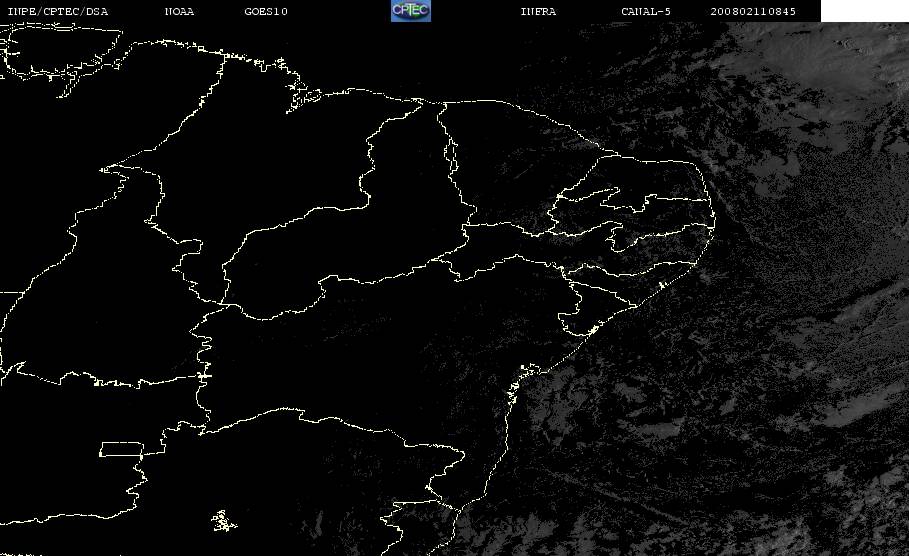Screen dimensions: 909x556
Task: Select the INPE/CPTEC/DSA header label
Action: click(x=58, y=12)
